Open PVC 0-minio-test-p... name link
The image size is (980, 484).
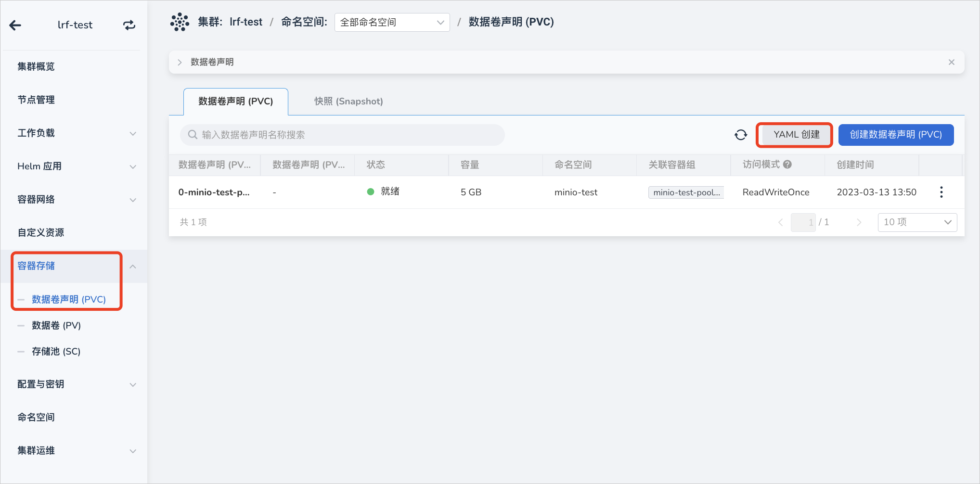(214, 192)
